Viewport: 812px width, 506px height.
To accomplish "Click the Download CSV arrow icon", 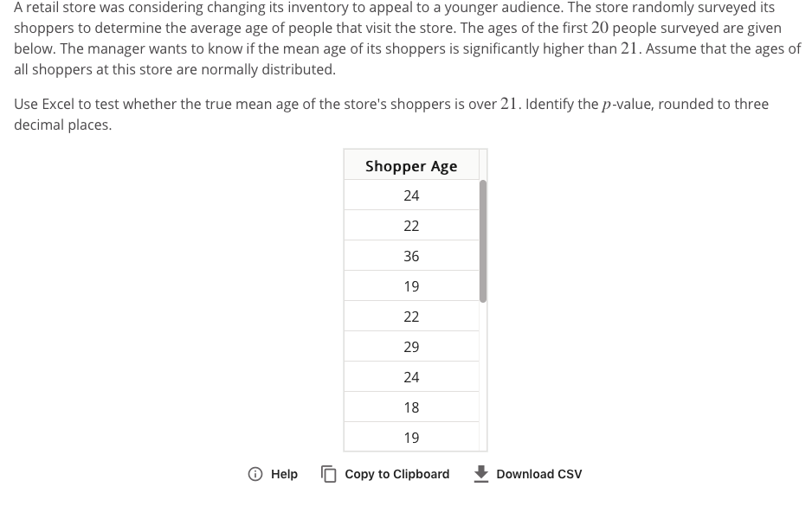I will pyautogui.click(x=481, y=474).
